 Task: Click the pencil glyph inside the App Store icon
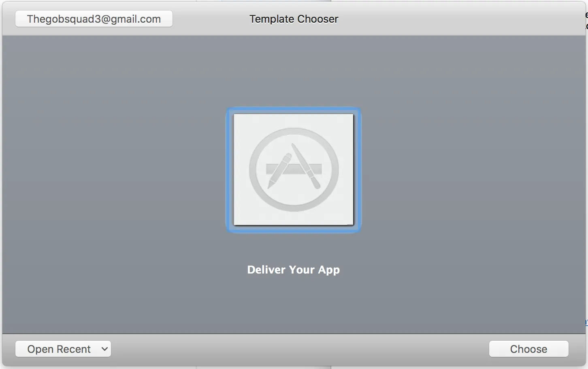point(279,170)
